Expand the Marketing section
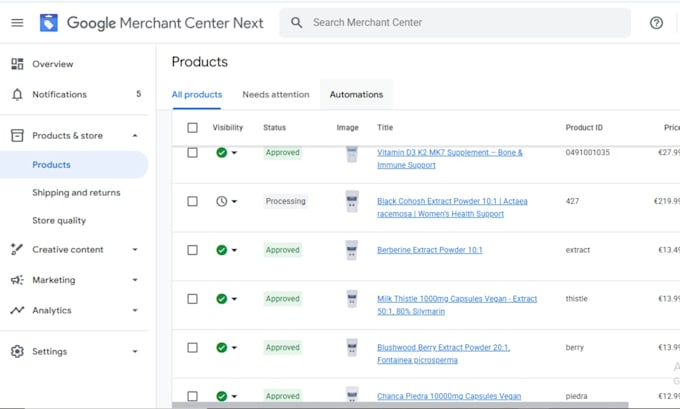 pyautogui.click(x=135, y=280)
